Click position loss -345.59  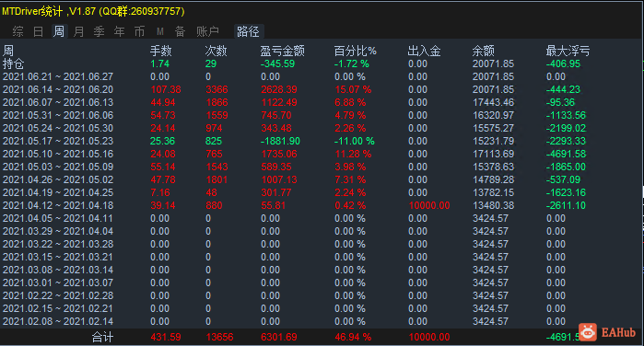click(277, 63)
